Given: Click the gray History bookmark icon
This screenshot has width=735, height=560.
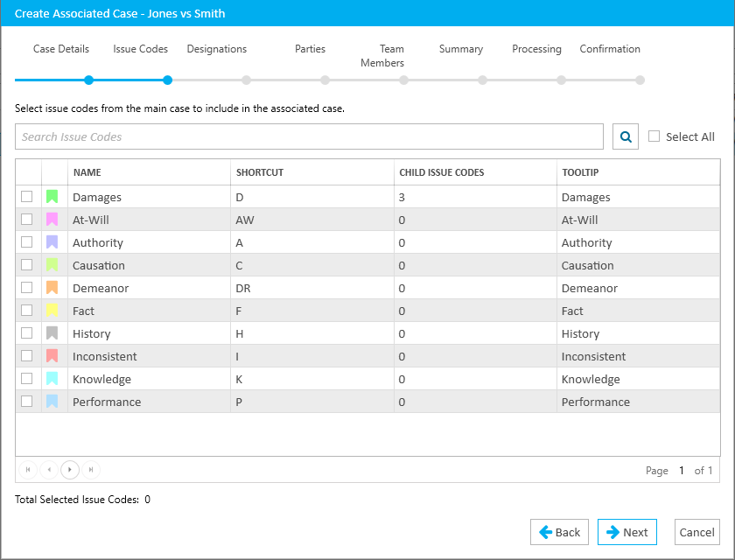Looking at the screenshot, I should click(x=52, y=333).
